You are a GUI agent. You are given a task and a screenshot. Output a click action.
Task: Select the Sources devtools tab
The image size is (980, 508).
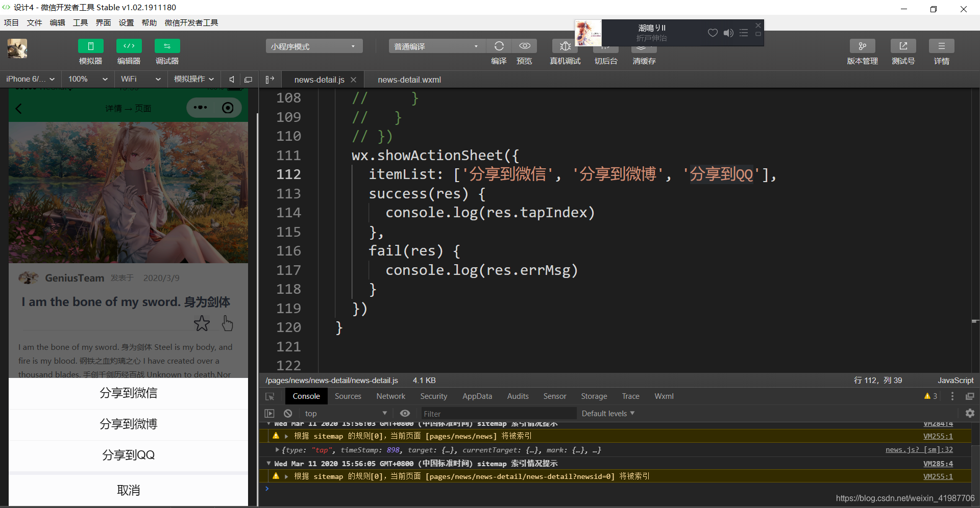[x=348, y=396]
